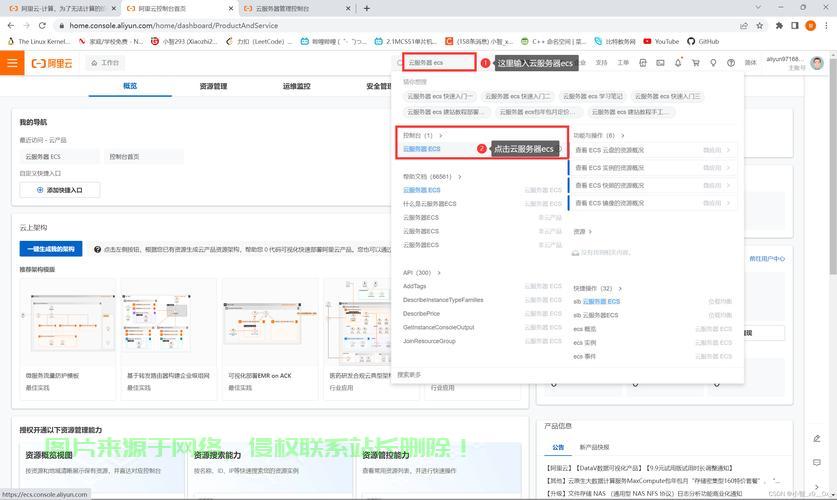Toggle the browser side panel icon
The image size is (837, 500).
pos(795,26)
